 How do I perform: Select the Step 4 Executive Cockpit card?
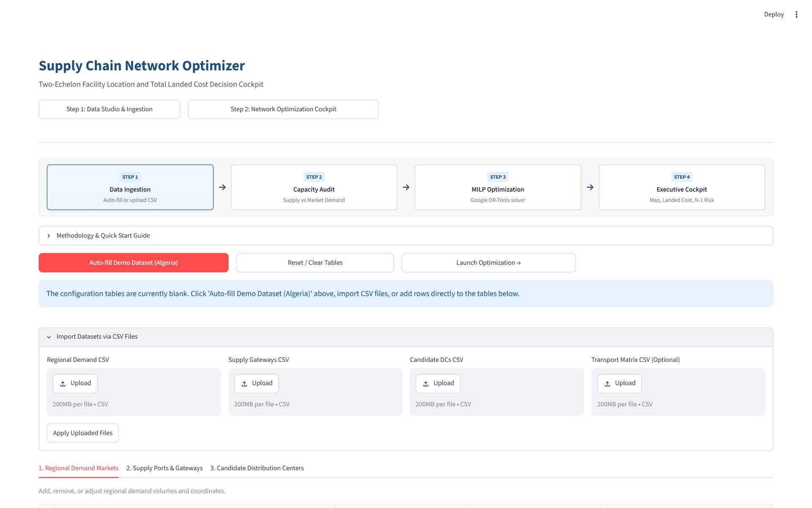tap(682, 187)
